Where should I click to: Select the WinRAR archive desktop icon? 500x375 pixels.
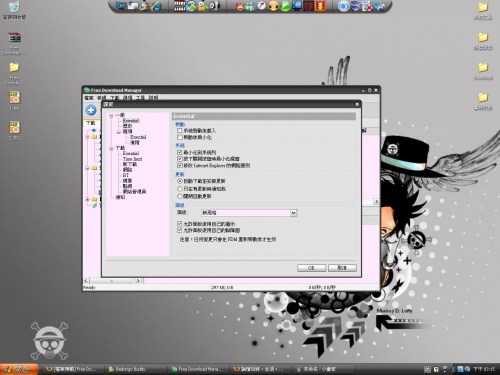click(x=14, y=38)
